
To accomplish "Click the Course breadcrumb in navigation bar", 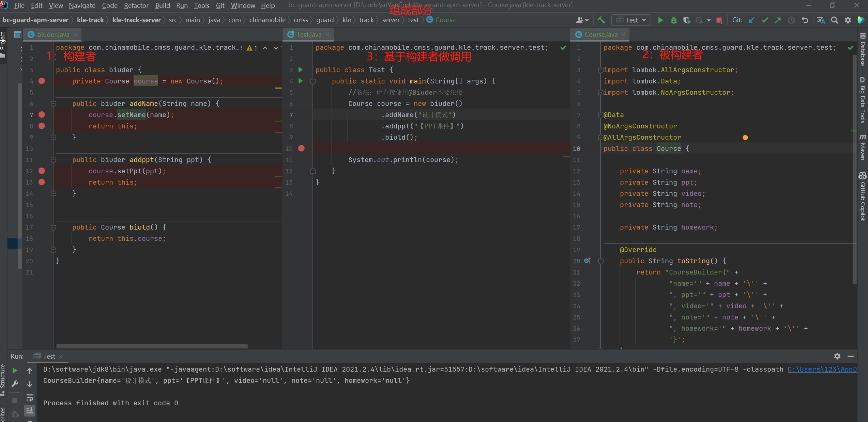I will 445,20.
